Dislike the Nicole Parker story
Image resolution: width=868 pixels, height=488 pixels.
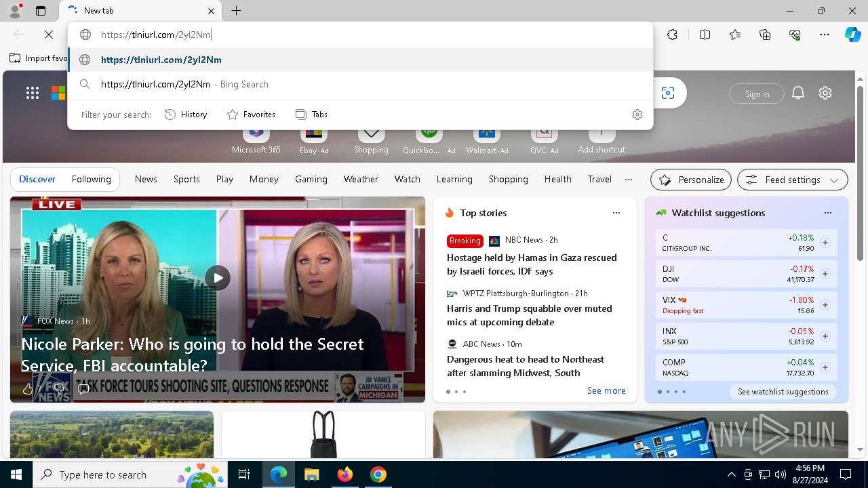tap(60, 388)
